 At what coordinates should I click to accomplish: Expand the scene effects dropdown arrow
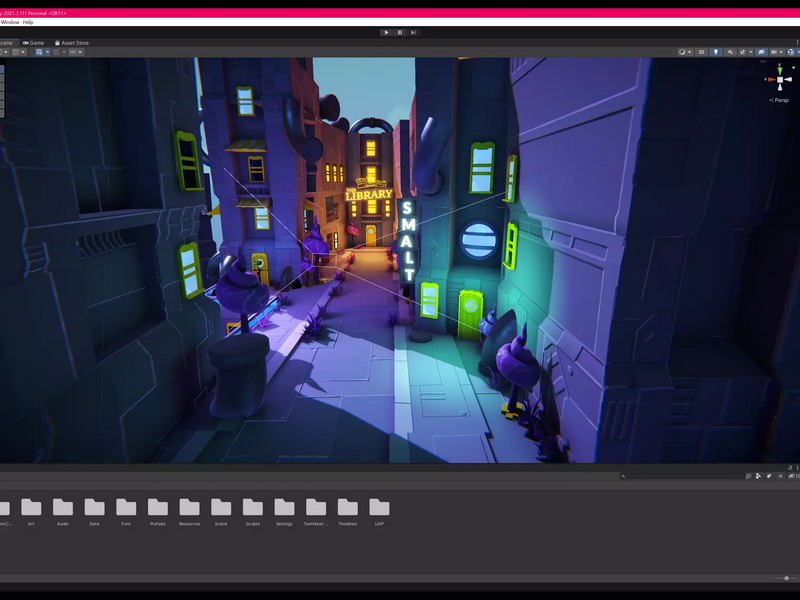pyautogui.click(x=751, y=52)
